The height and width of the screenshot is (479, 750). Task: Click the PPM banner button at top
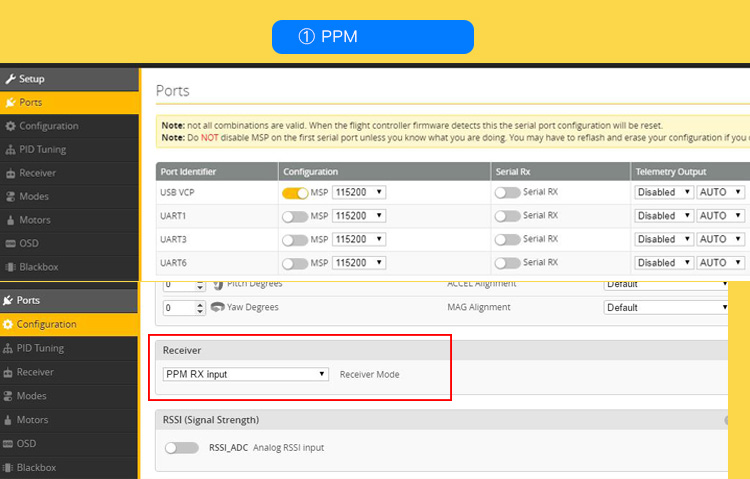[x=372, y=37]
